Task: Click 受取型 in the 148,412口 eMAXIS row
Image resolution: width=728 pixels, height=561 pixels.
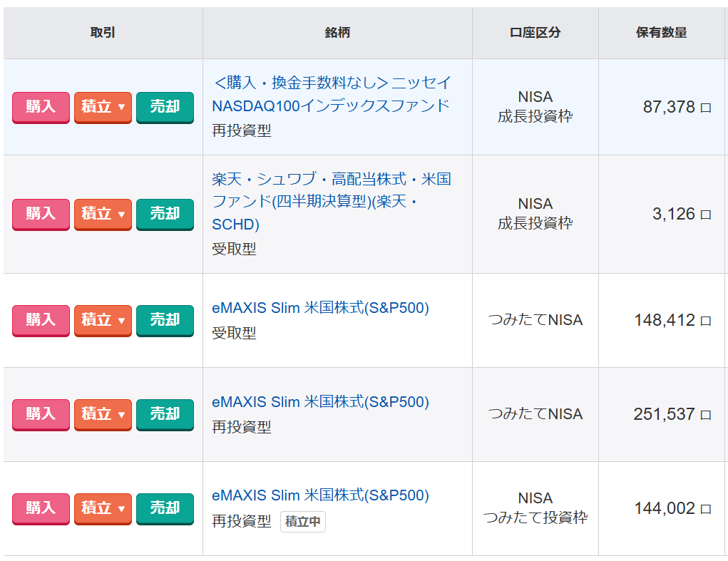Action: [234, 333]
